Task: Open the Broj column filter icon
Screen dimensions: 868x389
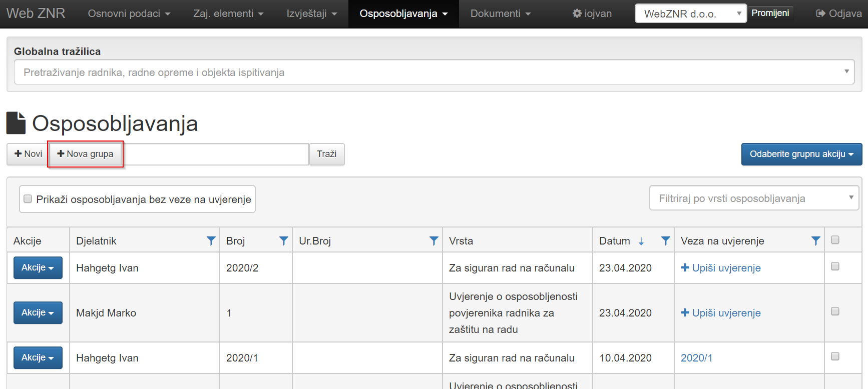Action: (x=283, y=241)
